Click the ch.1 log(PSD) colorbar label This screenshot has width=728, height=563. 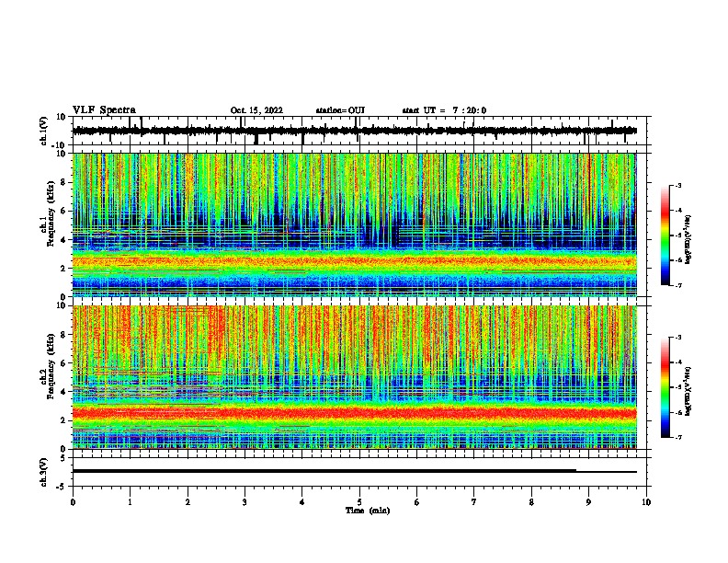tap(688, 240)
